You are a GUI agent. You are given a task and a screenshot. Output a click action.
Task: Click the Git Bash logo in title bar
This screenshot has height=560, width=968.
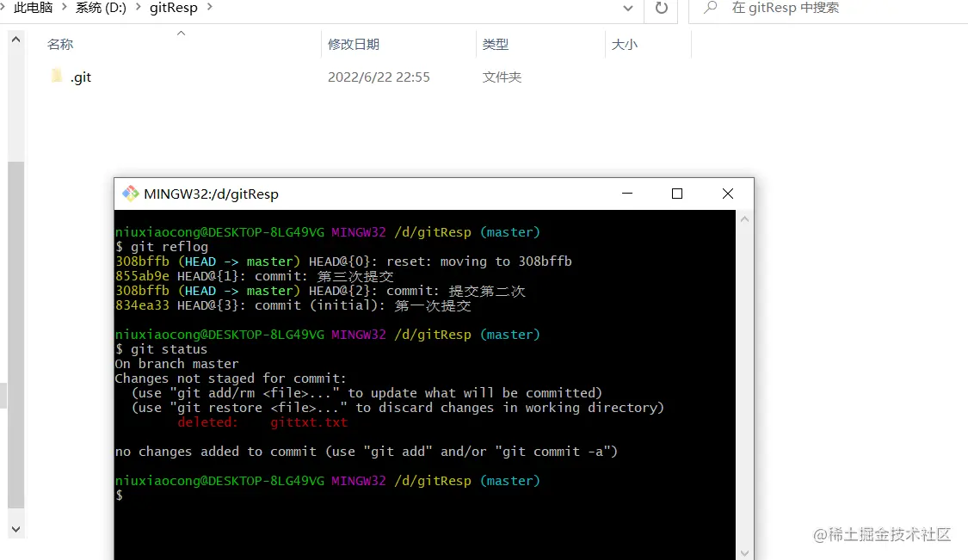[130, 194]
